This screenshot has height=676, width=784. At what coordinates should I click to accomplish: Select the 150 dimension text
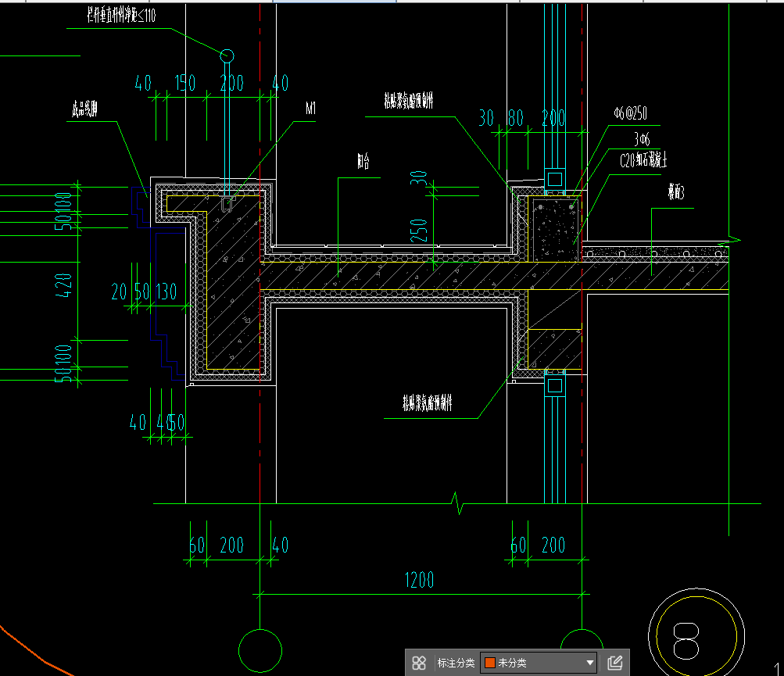point(185,83)
